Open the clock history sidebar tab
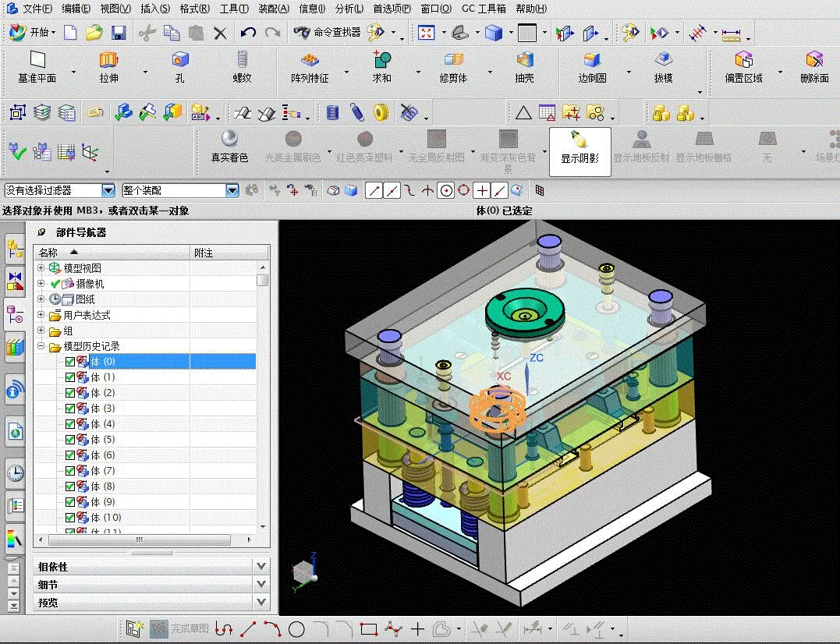Screen dimensions: 840x644 (16, 473)
